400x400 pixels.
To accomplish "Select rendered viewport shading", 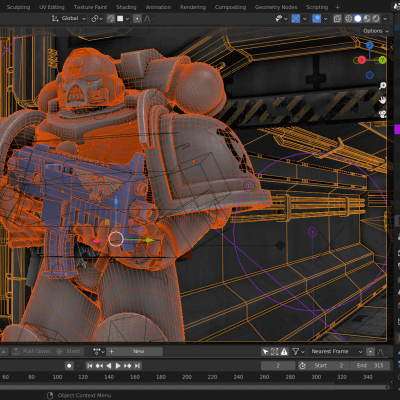I will pos(376,19).
